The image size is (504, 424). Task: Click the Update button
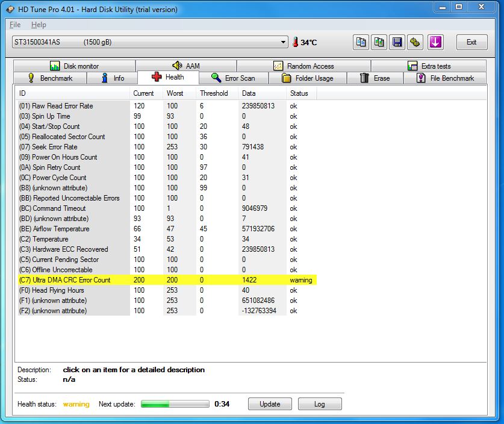(270, 404)
